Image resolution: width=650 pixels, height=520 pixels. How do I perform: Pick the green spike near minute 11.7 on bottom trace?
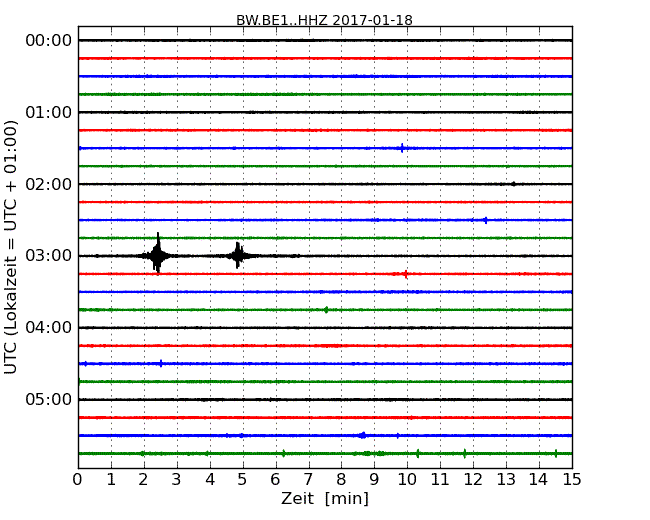464,453
